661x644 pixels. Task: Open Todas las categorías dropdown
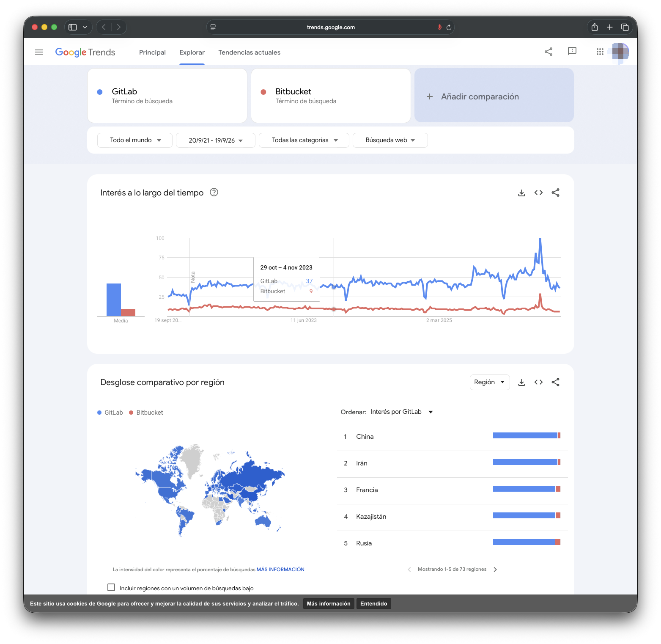tap(304, 140)
